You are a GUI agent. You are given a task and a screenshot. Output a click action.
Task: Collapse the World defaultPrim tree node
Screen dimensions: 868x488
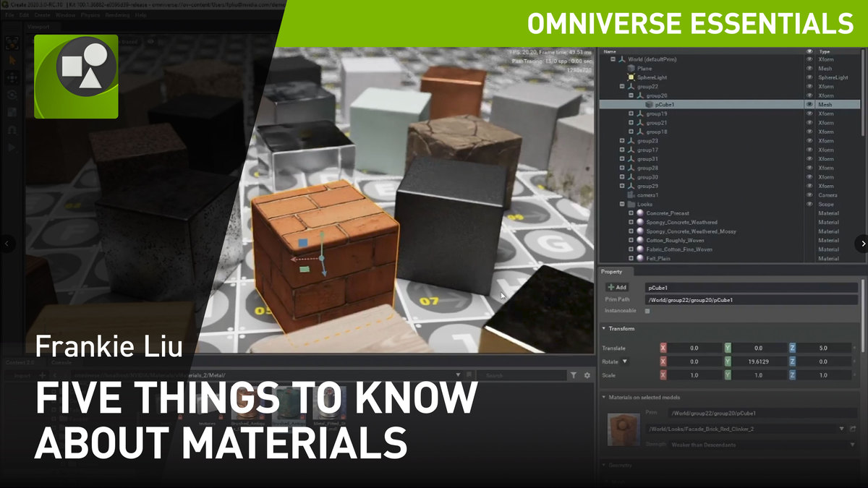pyautogui.click(x=613, y=59)
